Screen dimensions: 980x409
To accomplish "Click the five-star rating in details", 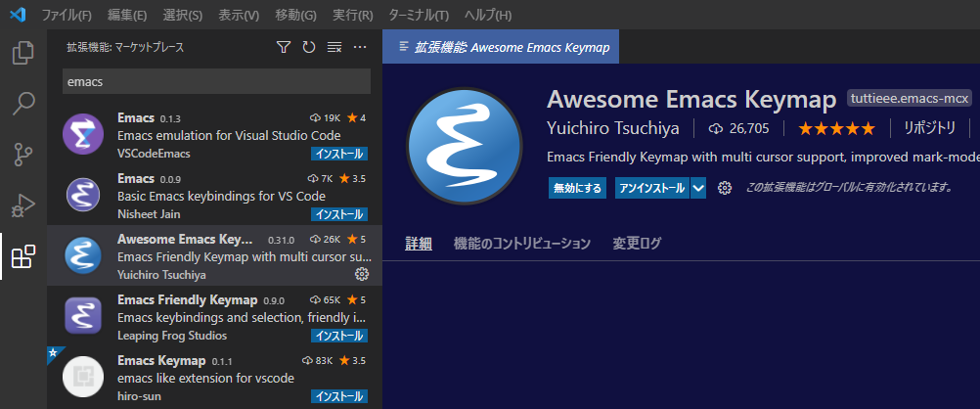I will pyautogui.click(x=836, y=129).
